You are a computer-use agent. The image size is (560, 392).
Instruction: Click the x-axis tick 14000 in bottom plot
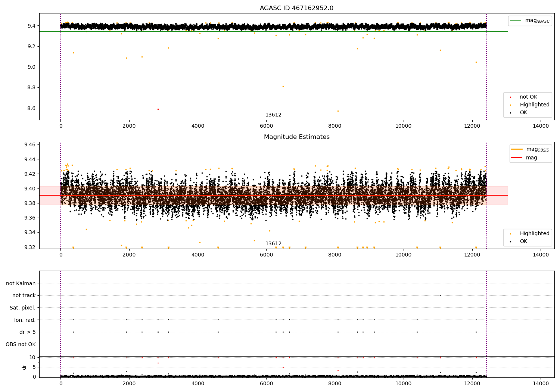(x=541, y=383)
